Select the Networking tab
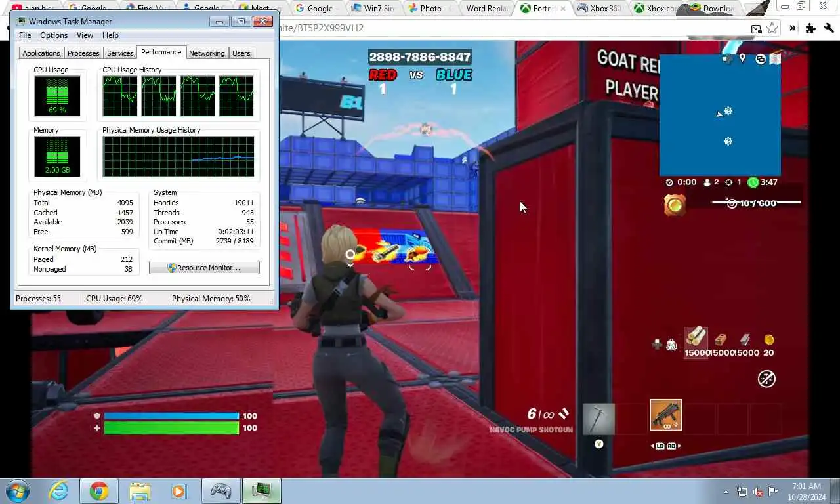 point(207,53)
